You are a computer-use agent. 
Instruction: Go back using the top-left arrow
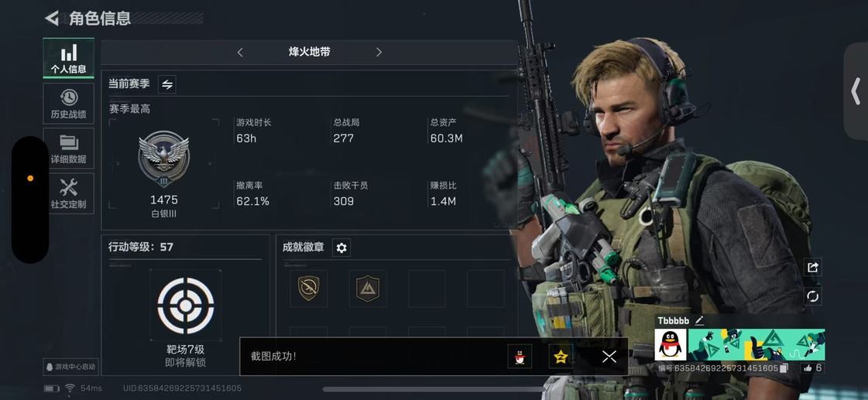click(x=51, y=19)
